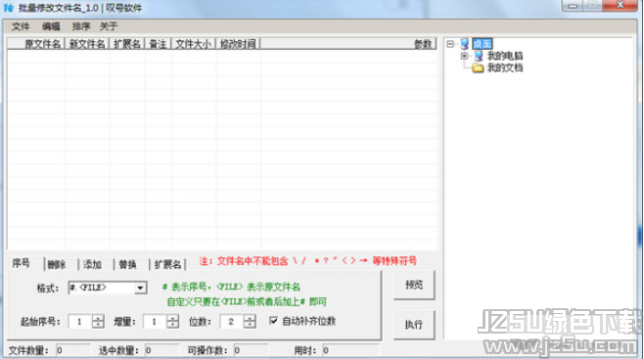Viewport: 644px width, 359px height.
Task: Click the 备注 column header
Action: click(158, 43)
